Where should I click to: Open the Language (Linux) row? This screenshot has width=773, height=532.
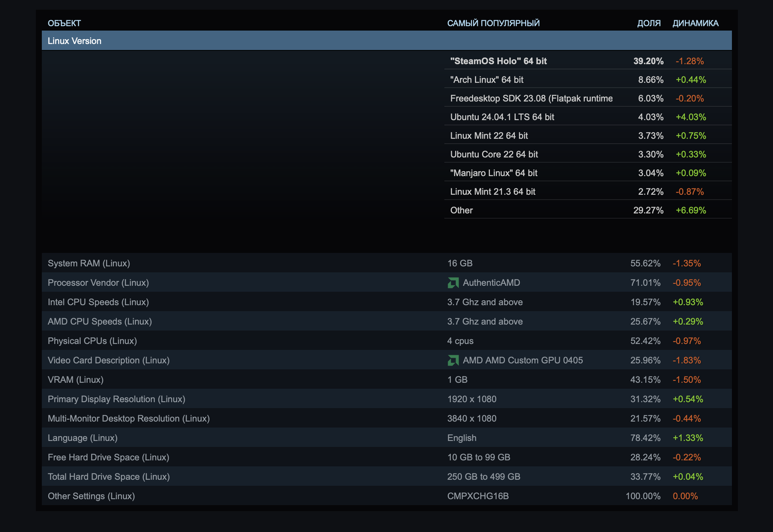coord(386,438)
